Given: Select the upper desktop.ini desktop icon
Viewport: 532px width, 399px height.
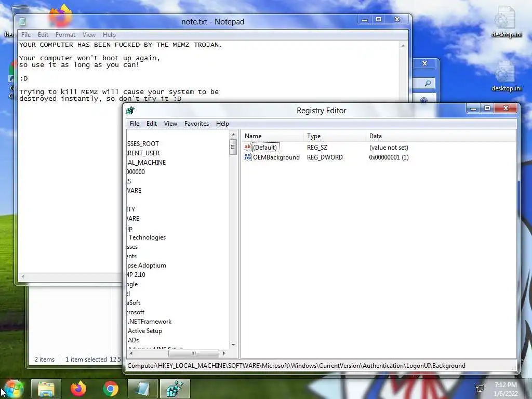Looking at the screenshot, I should [506, 22].
